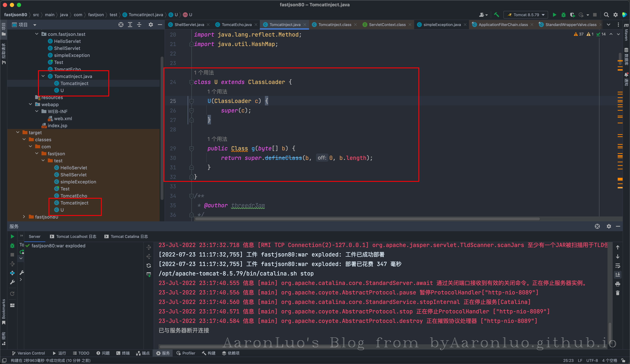Image resolution: width=630 pixels, height=364 pixels.
Task: Click the Profiler run icon in top toolbar
Action: click(581, 15)
